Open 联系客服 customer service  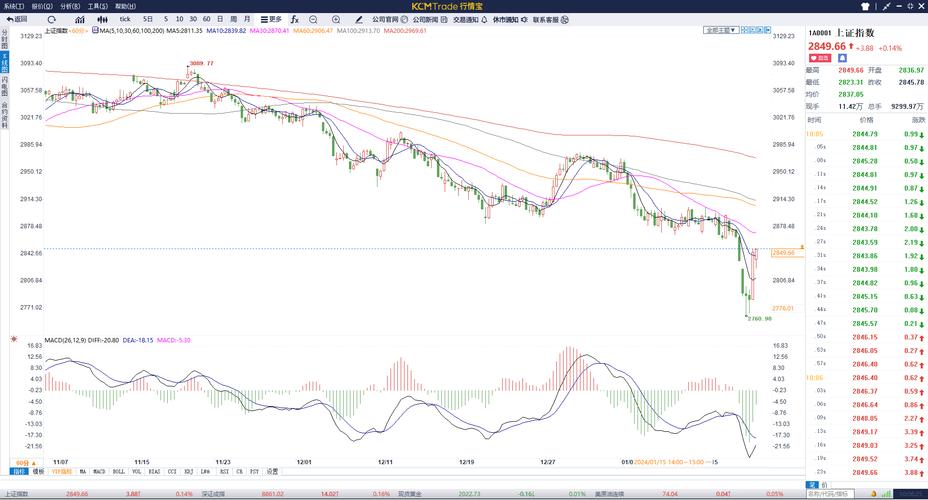click(x=551, y=19)
